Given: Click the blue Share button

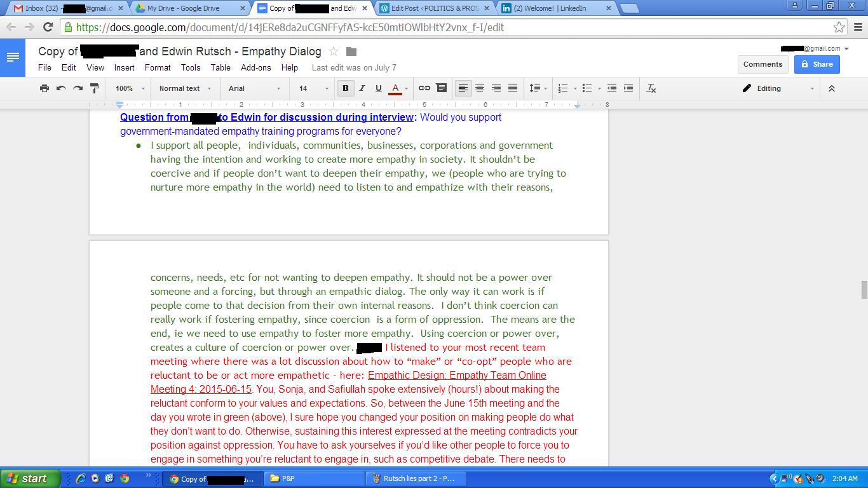Looking at the screenshot, I should pyautogui.click(x=817, y=64).
